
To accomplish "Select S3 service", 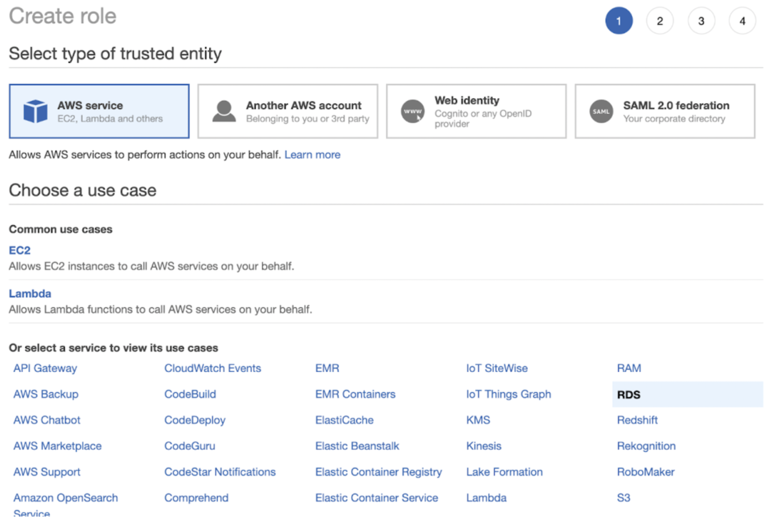I will (x=624, y=498).
